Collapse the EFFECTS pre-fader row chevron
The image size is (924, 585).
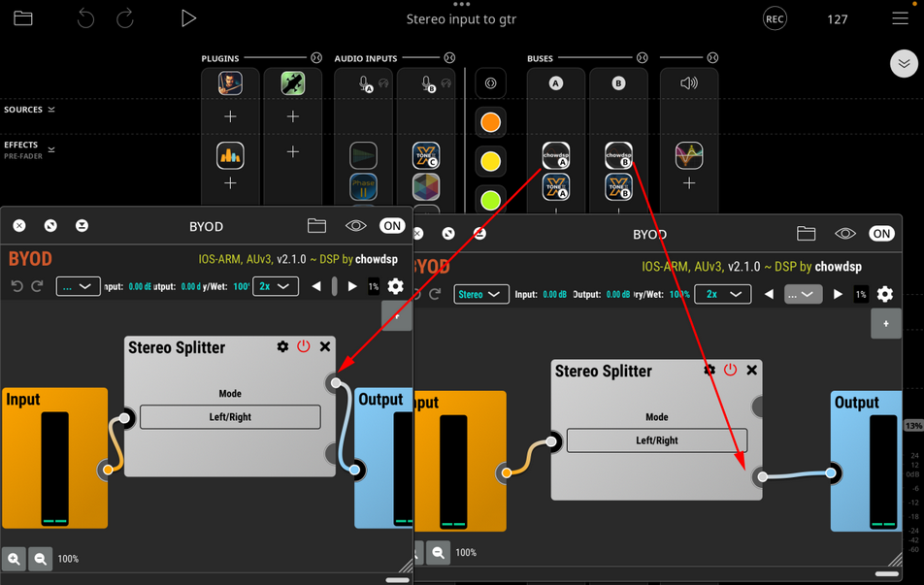(x=51, y=149)
